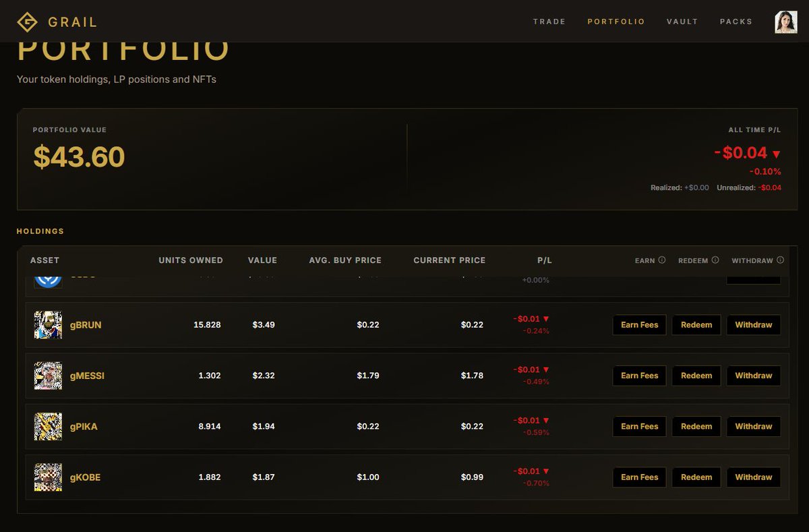Click Redeem for gMESSI
Screen dimensions: 809x532
point(696,376)
